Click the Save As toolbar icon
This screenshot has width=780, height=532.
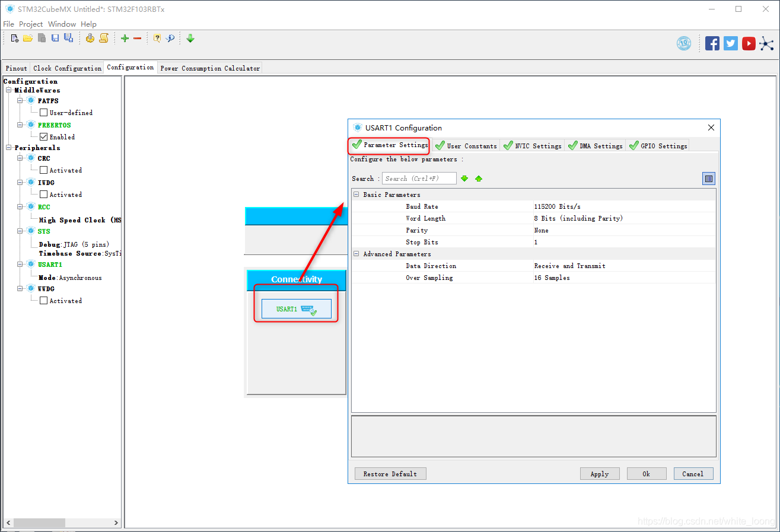click(68, 38)
